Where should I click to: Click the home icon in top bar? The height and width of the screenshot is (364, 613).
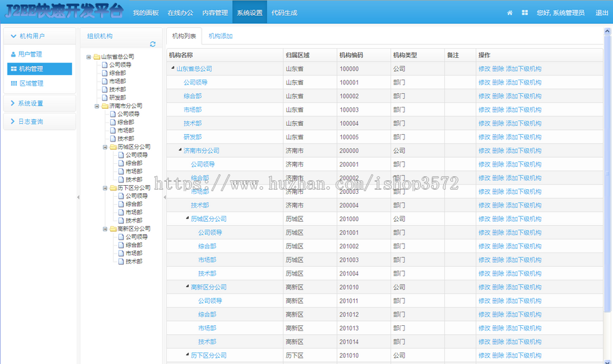tap(509, 13)
